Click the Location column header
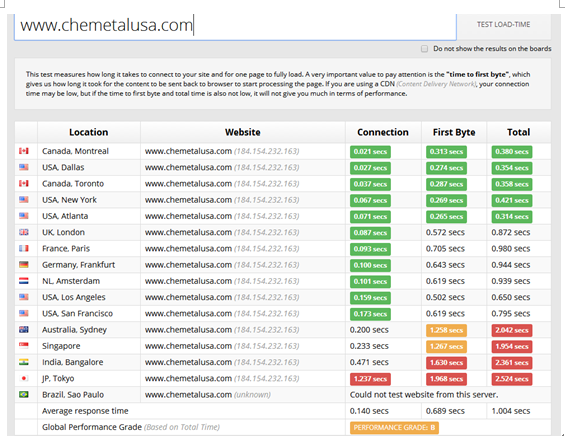 (89, 132)
